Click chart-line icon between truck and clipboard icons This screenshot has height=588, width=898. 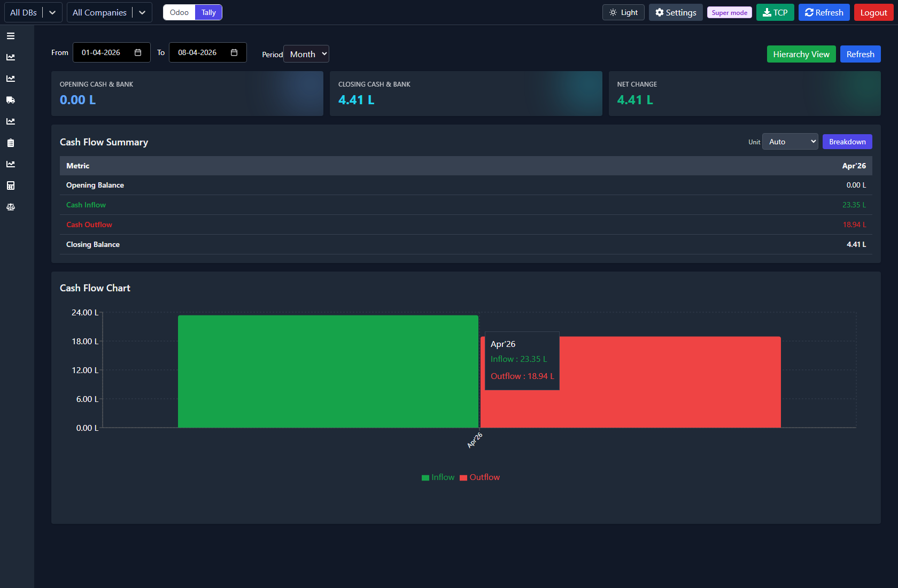(x=11, y=121)
